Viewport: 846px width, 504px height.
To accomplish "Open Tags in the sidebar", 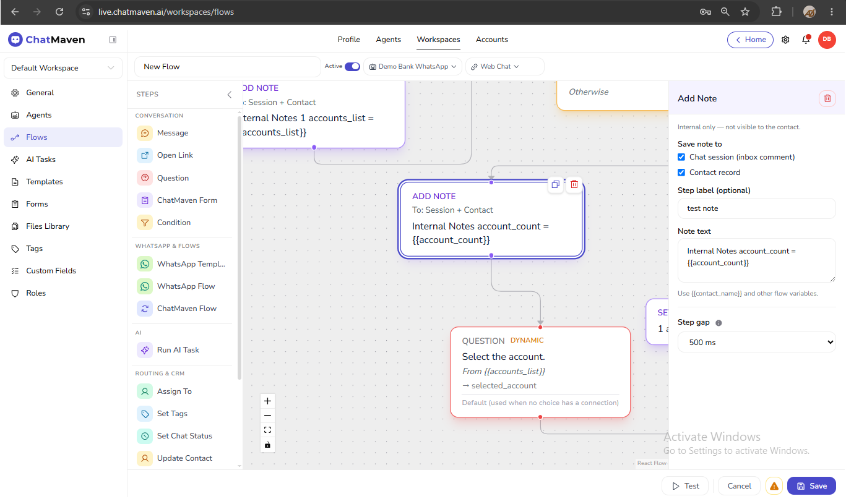I will pyautogui.click(x=63, y=249).
